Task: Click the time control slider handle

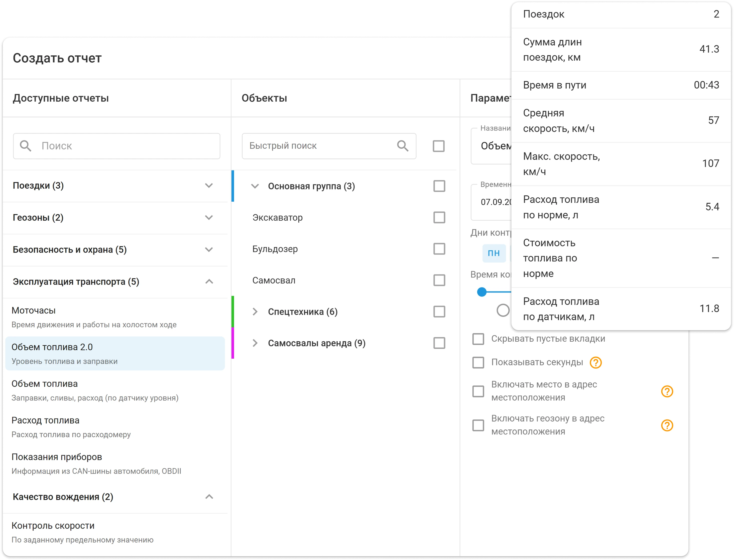Action: click(482, 292)
